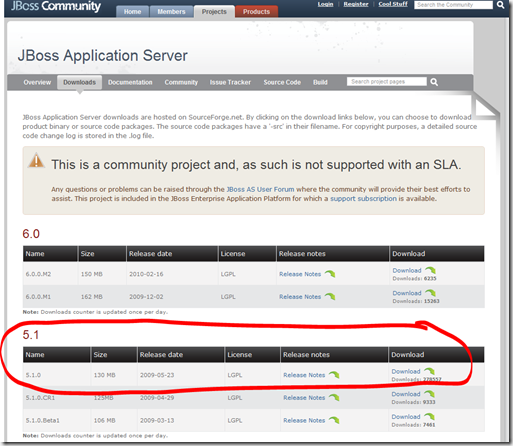This screenshot has width=513, height=446.
Task: Focus the Search project pages field
Action: click(x=387, y=82)
